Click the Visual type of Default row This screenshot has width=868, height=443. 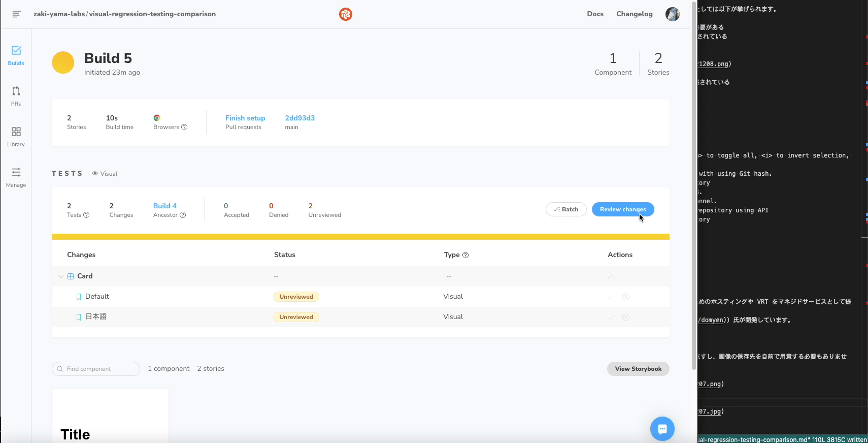tap(453, 297)
